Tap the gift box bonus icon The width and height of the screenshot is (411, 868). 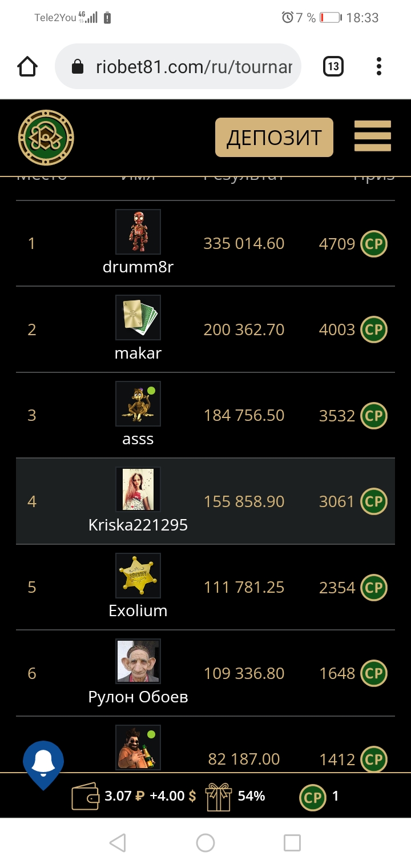[x=218, y=797]
